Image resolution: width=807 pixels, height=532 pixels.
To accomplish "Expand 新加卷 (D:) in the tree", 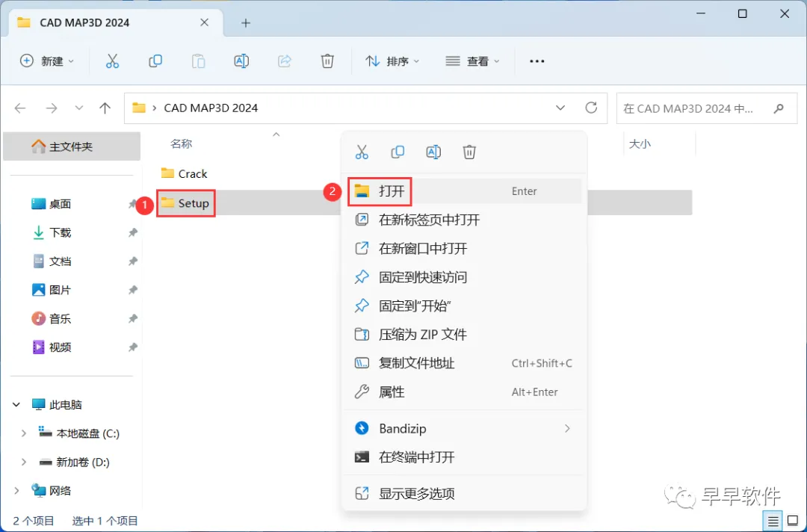I will pyautogui.click(x=23, y=462).
